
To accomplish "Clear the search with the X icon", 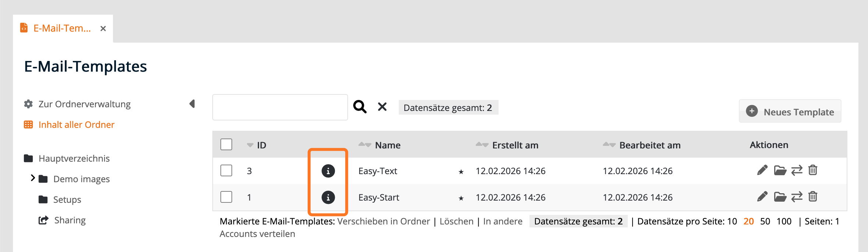I will tap(382, 107).
